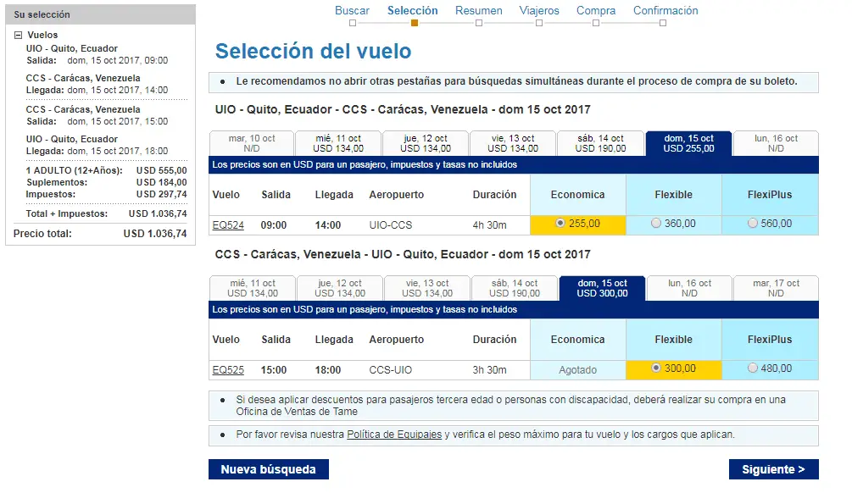Click the Suplementos USD 184,00 amount

tap(161, 182)
